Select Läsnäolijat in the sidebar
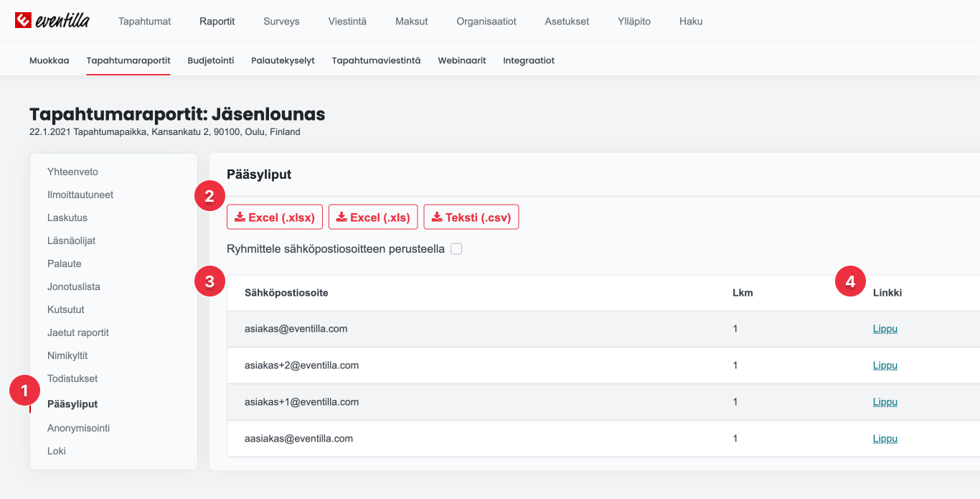This screenshot has height=499, width=980. pos(71,241)
